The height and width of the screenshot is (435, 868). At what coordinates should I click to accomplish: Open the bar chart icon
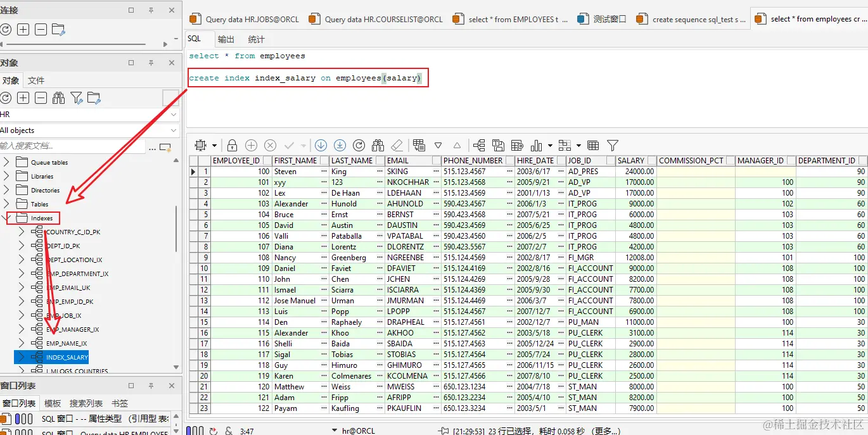click(x=536, y=145)
